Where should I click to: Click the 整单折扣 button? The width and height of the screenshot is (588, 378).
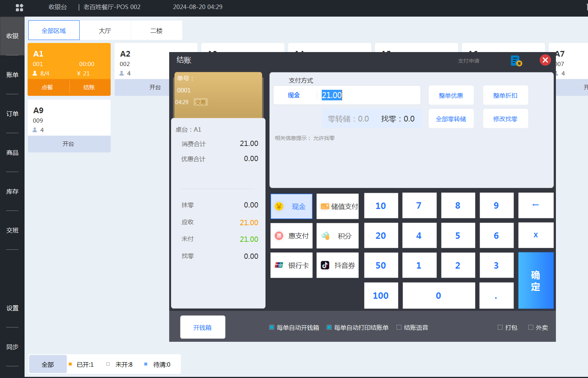pyautogui.click(x=505, y=95)
